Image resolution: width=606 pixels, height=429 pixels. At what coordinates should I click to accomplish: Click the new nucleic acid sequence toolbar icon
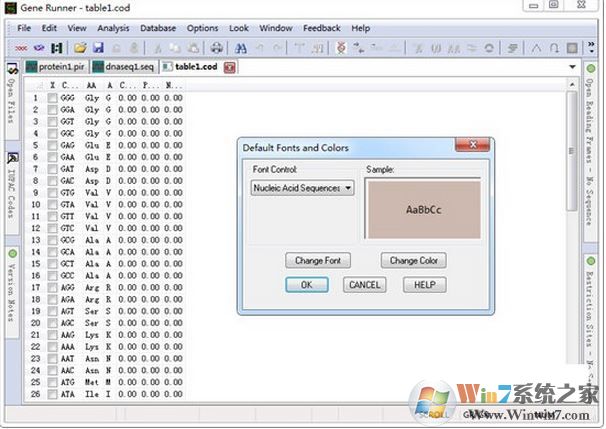[21, 48]
